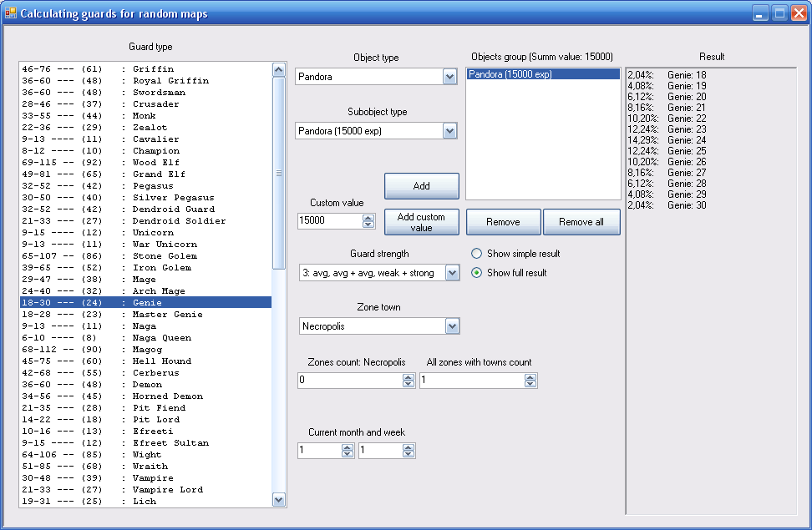Decrease the Custom value with down arrow
Screen dimensions: 812x530
pos(368,225)
